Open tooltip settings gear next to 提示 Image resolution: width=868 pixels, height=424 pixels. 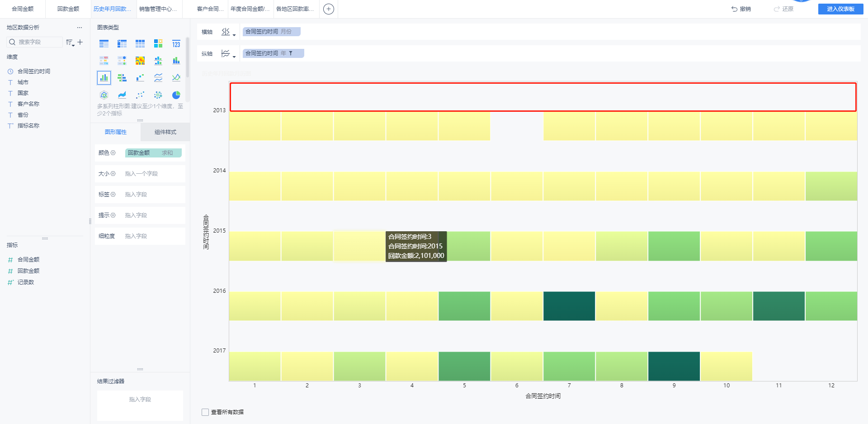113,215
